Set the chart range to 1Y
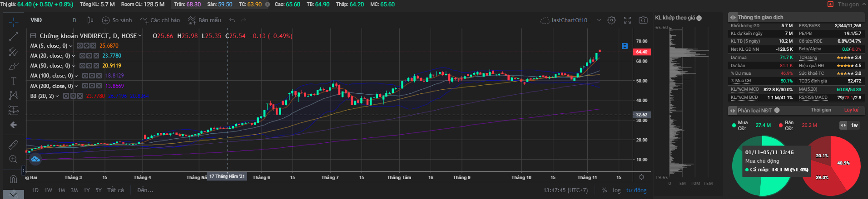This screenshot has height=199, width=868. click(86, 190)
